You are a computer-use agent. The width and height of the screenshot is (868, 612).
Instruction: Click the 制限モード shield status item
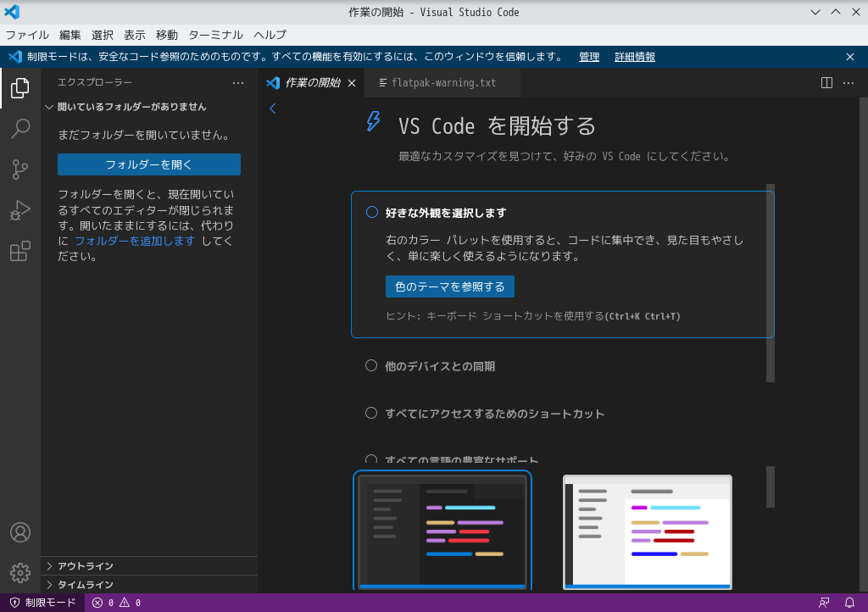42,603
